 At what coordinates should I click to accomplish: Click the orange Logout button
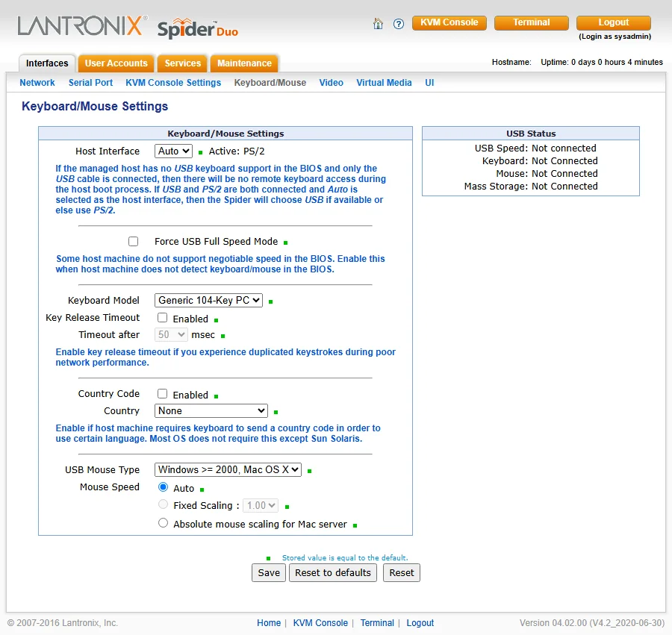tap(614, 22)
